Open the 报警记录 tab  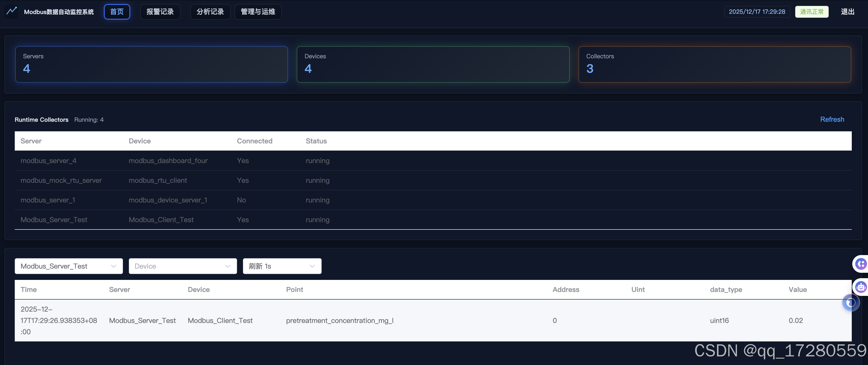pos(160,12)
